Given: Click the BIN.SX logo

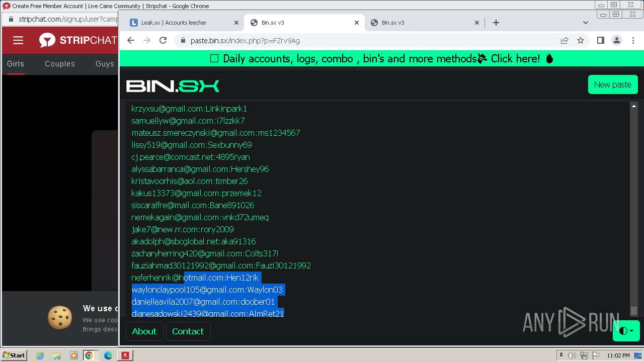Looking at the screenshot, I should 173,86.
